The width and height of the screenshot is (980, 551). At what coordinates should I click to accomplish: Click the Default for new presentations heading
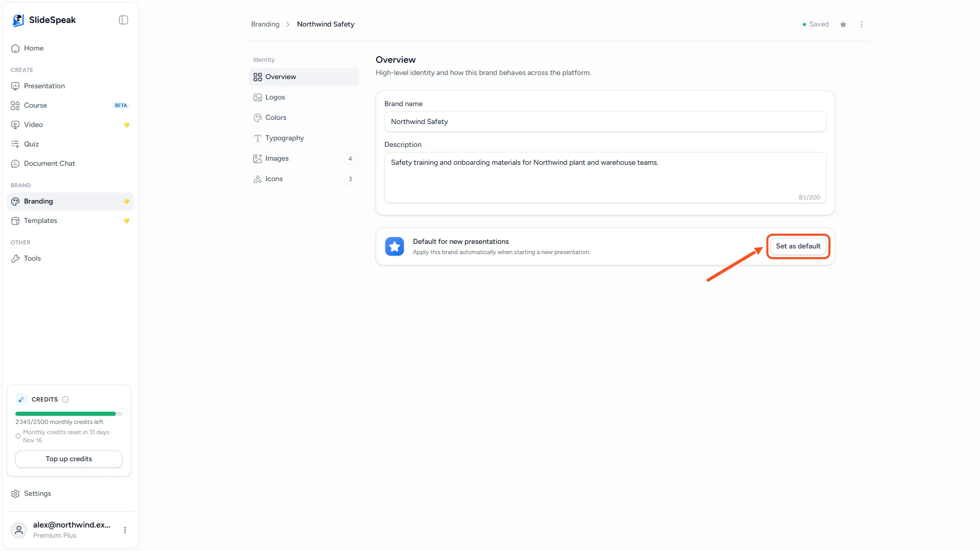tap(461, 241)
